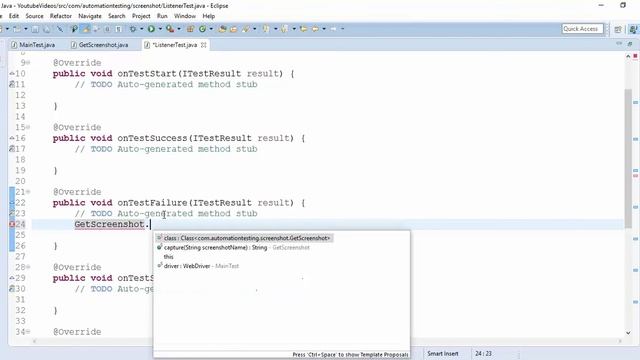Select the class proposal in autocomplete
The height and width of the screenshot is (360, 640).
coord(244,238)
